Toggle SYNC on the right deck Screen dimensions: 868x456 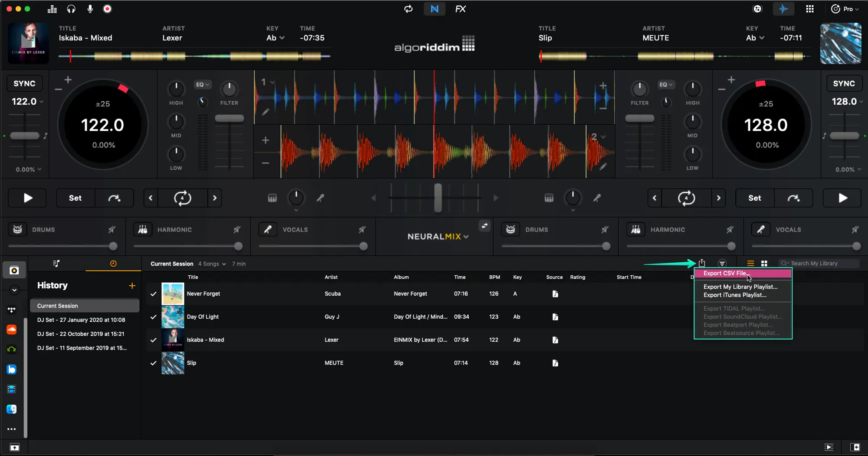[x=843, y=83]
